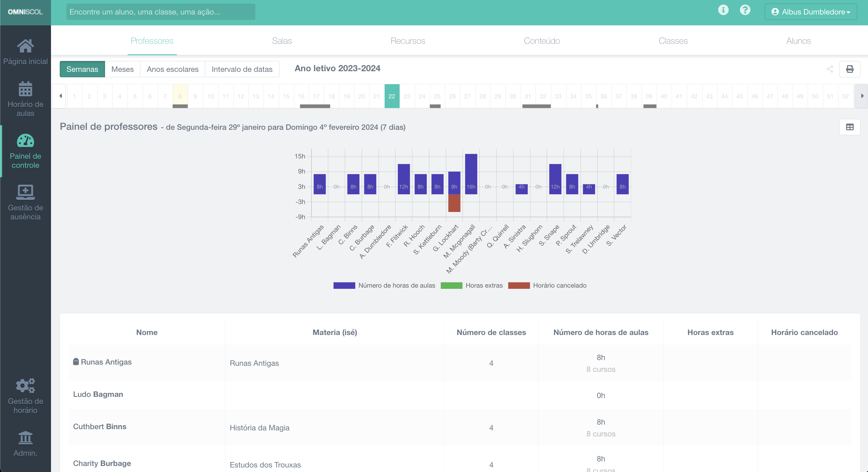This screenshot has width=868, height=472.
Task: Select week 23 in timeline
Action: (407, 96)
